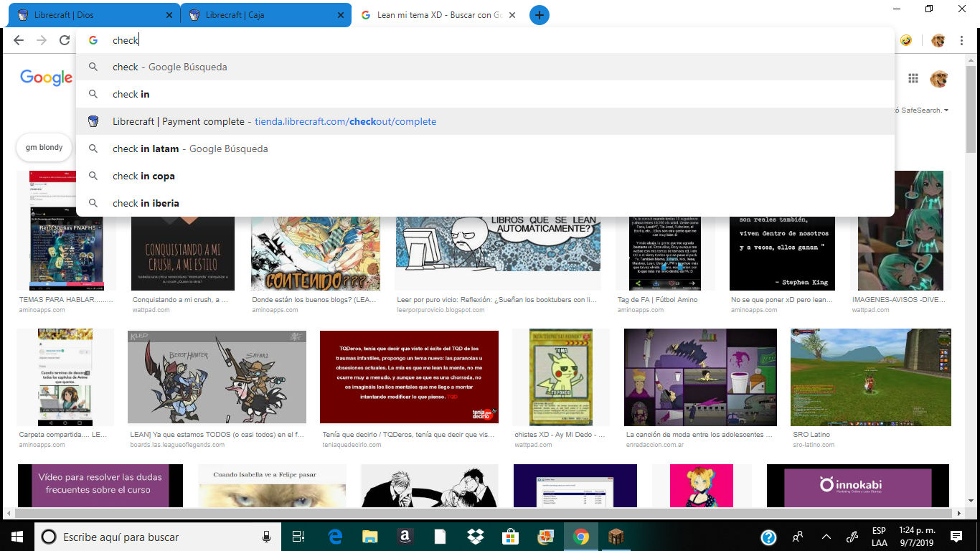Open Dropbox from taskbar
The width and height of the screenshot is (980, 551).
pos(475,537)
